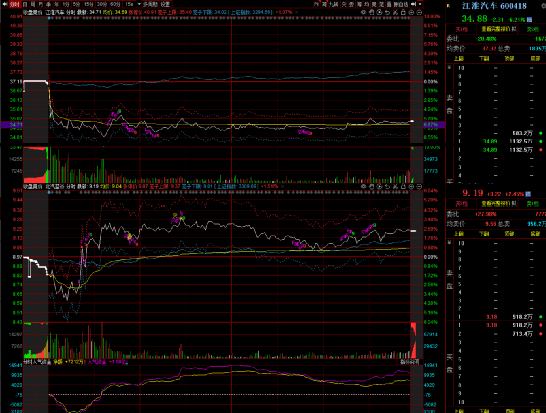Click stock name 江淮汽车 600418
This screenshot has width=546, height=413.
coord(494,6)
